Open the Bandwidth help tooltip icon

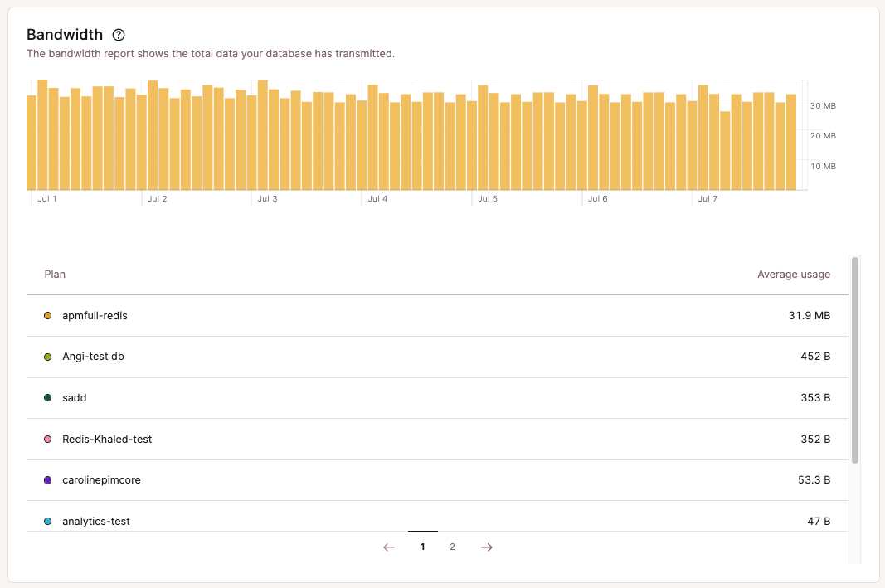tap(119, 35)
